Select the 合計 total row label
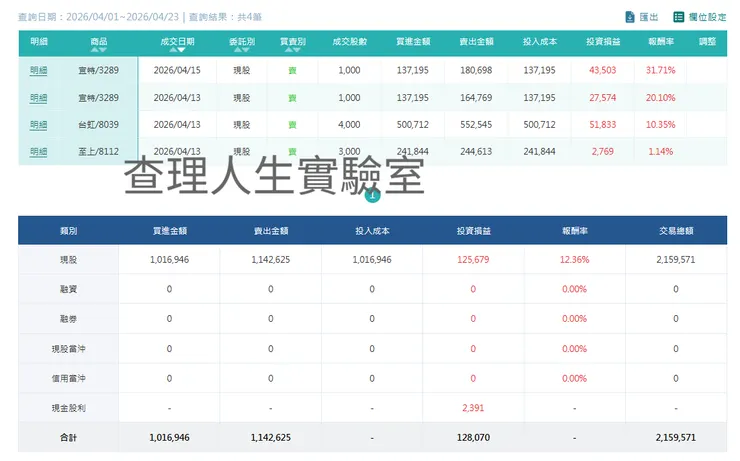This screenshot has height=461, width=740. (68, 437)
